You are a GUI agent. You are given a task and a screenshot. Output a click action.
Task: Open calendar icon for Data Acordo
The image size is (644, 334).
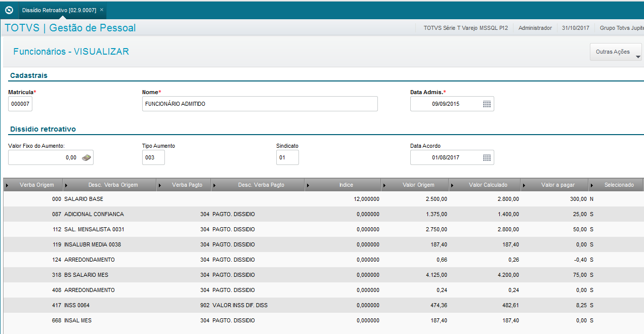(487, 157)
